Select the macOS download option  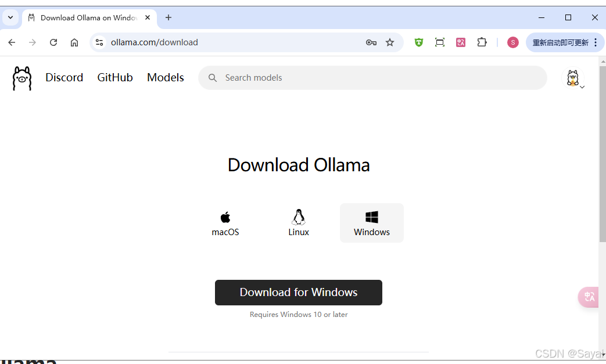(x=225, y=224)
